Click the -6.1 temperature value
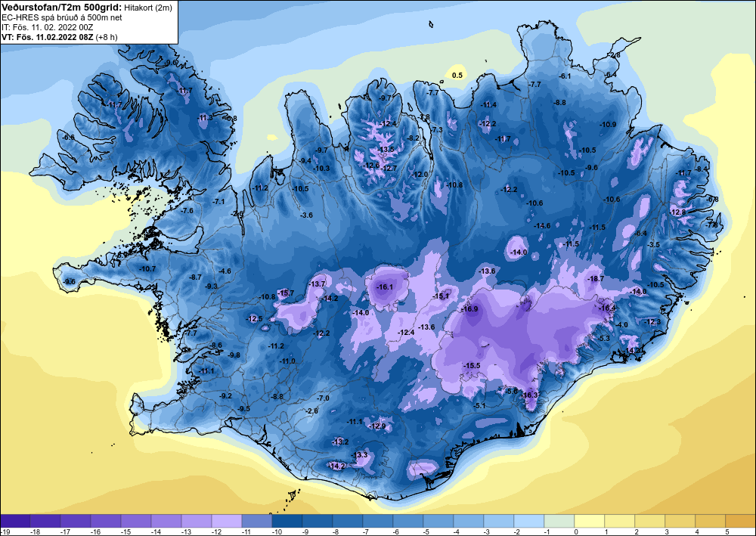This screenshot has height=536, width=756. pyautogui.click(x=565, y=76)
